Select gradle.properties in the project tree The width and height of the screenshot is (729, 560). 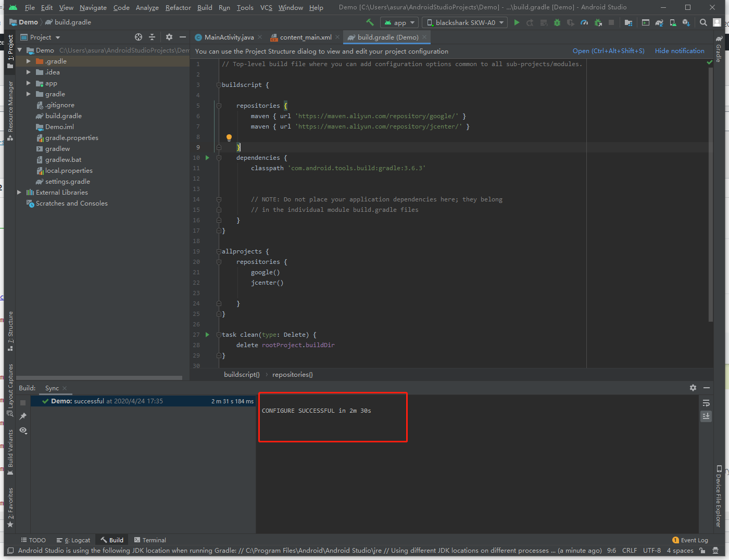(x=71, y=138)
